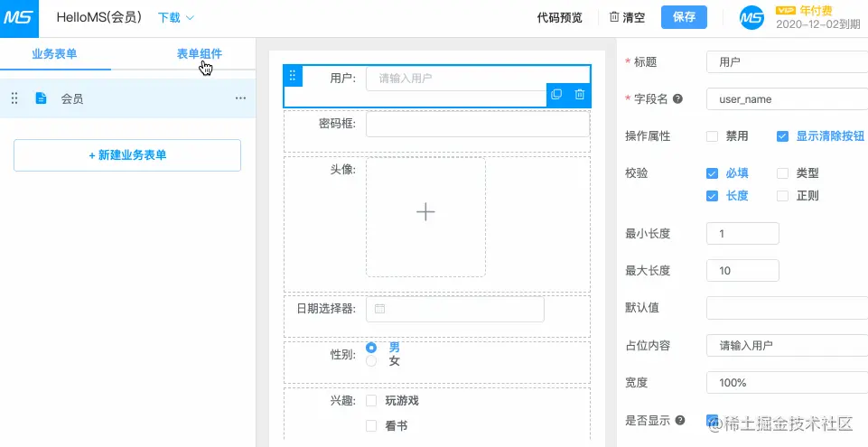Click the plus icon in the 头像 upload box
This screenshot has width=868, height=447.
425,212
